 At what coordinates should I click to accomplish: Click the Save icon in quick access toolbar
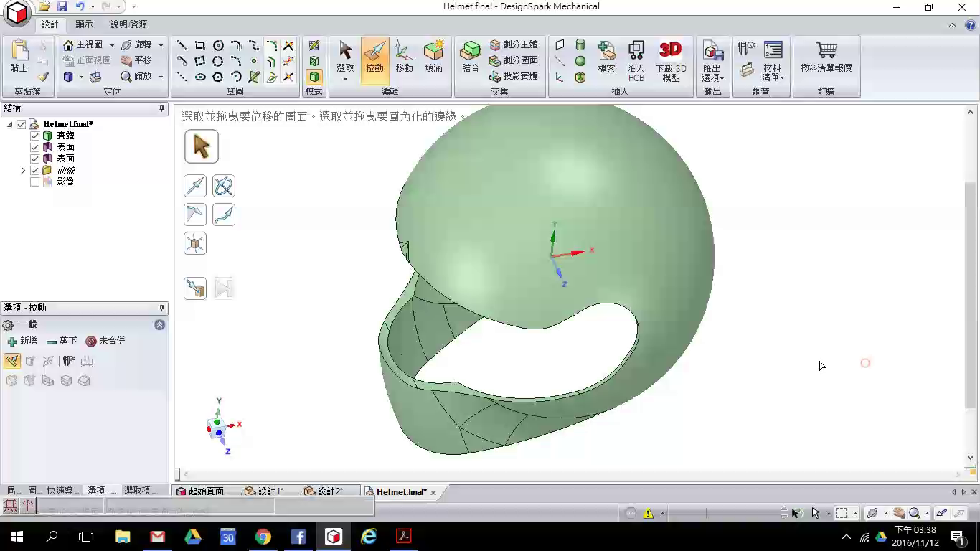62,6
